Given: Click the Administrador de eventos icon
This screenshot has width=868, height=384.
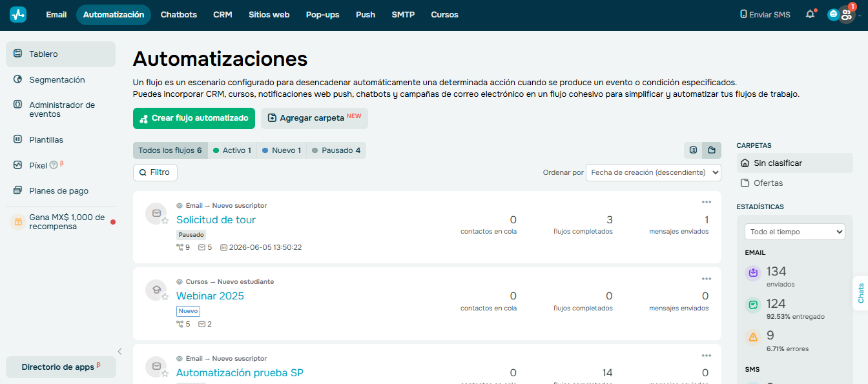Looking at the screenshot, I should click(x=17, y=105).
